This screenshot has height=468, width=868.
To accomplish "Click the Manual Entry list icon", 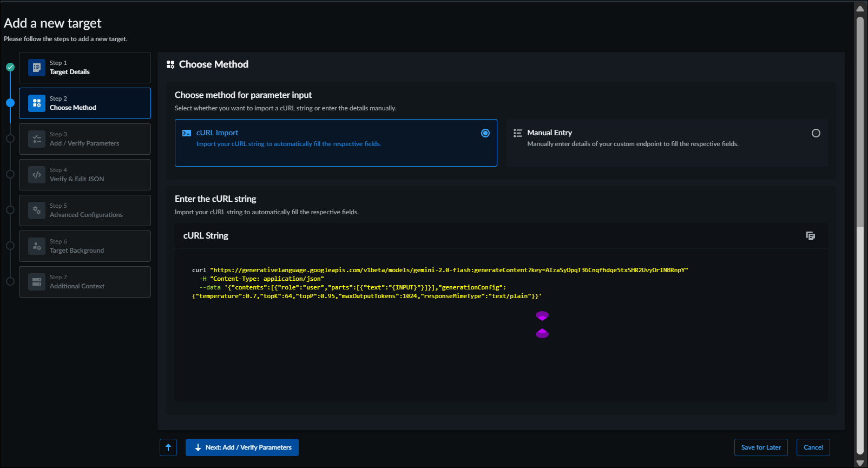I will click(x=518, y=133).
